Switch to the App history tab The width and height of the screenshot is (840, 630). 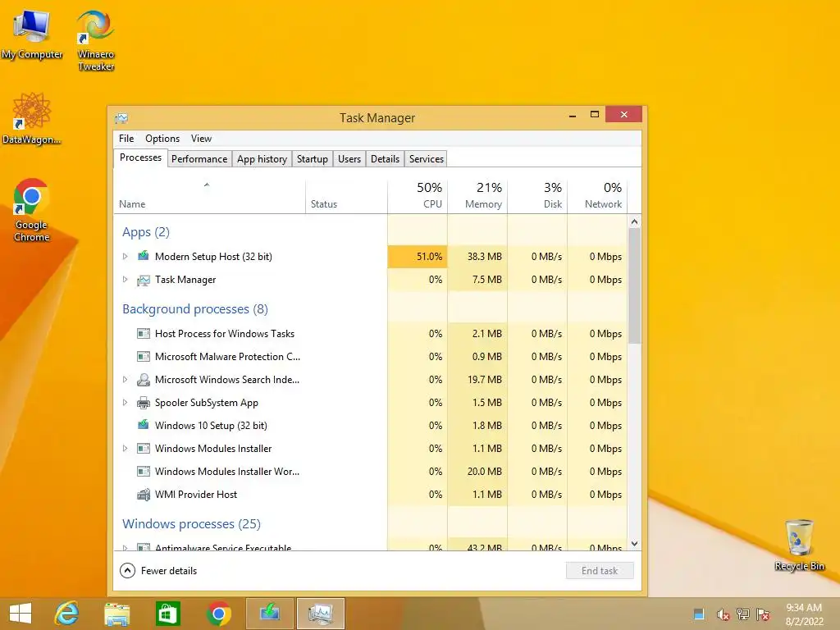pyautogui.click(x=262, y=159)
